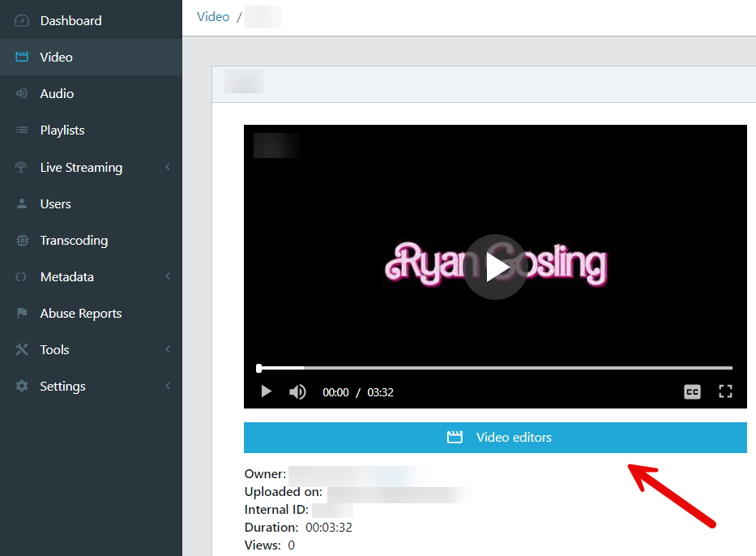Click the seek bar handle at start
This screenshot has width=756, height=556.
coord(259,369)
